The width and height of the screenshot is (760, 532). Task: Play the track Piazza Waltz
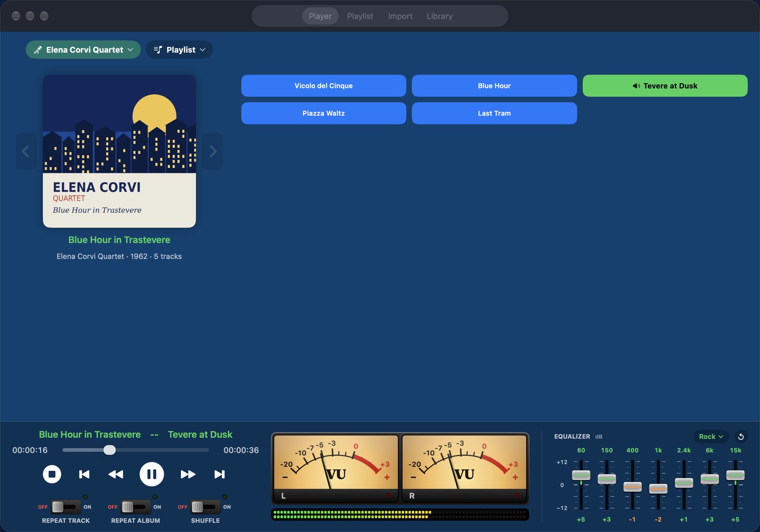(x=323, y=114)
